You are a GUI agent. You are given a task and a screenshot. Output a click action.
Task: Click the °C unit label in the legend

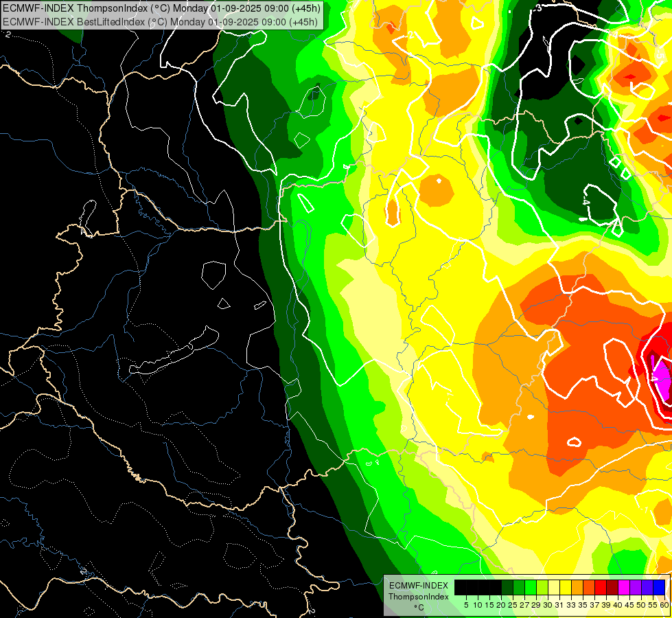pos(419,608)
